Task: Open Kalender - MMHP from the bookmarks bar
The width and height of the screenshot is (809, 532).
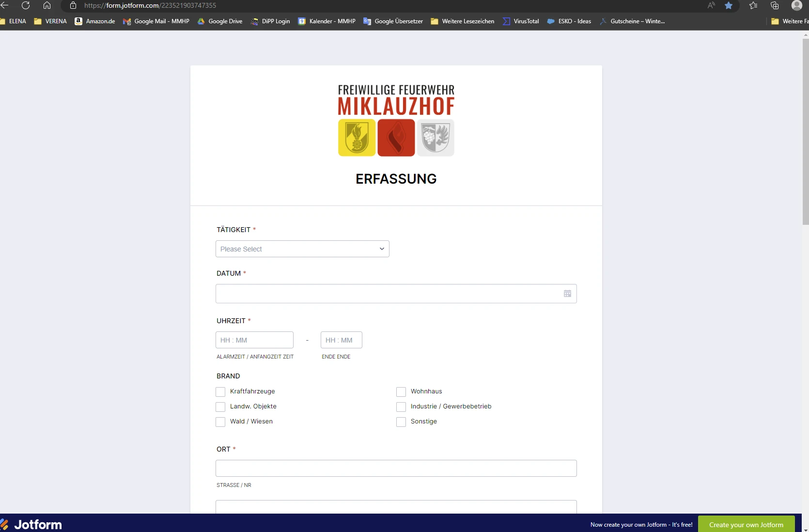Action: pyautogui.click(x=327, y=21)
